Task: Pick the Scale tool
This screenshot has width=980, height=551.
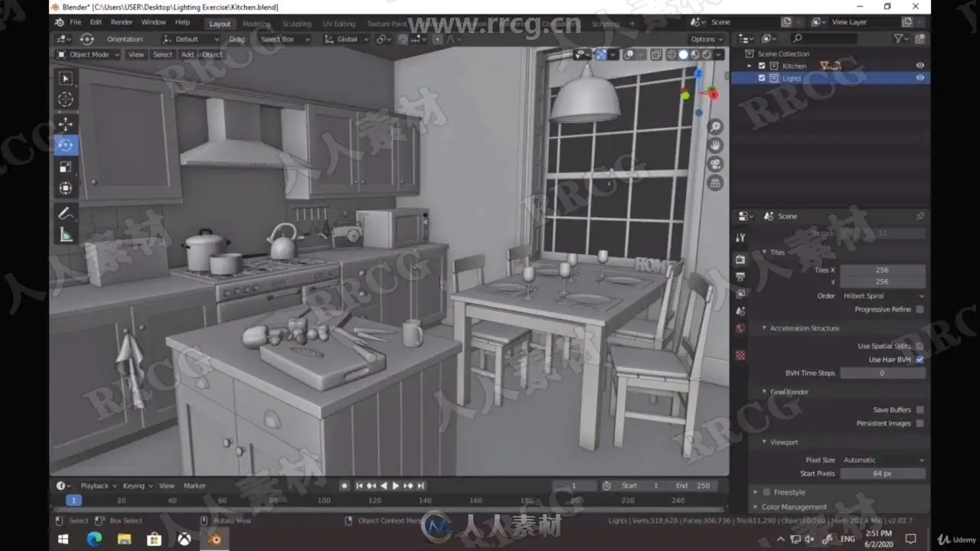Action: click(66, 167)
